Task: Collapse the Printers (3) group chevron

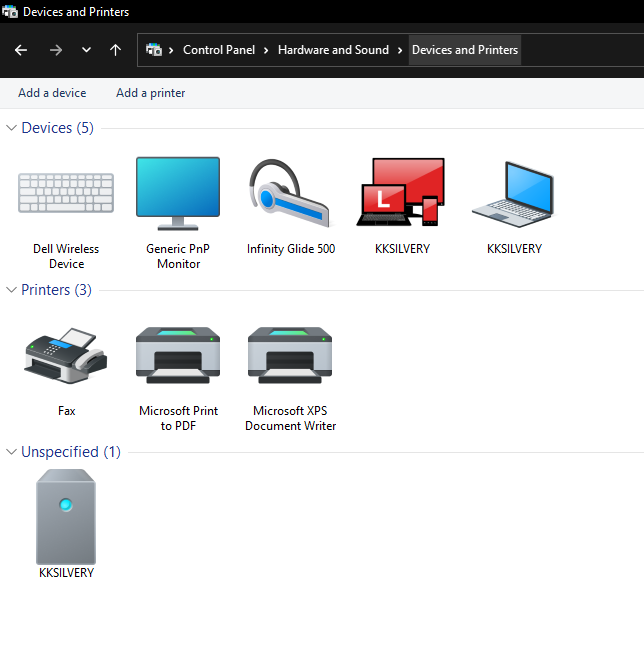Action: [x=11, y=290]
